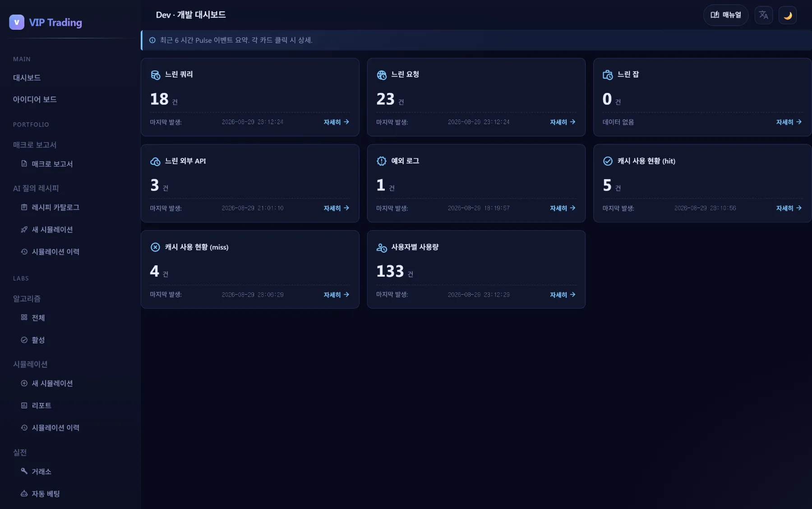
Task: Select 대시보드 in the sidebar
Action: (x=27, y=78)
